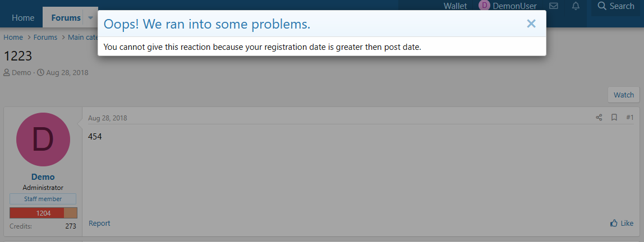
Task: Open the post number #1 permalink
Action: point(630,118)
